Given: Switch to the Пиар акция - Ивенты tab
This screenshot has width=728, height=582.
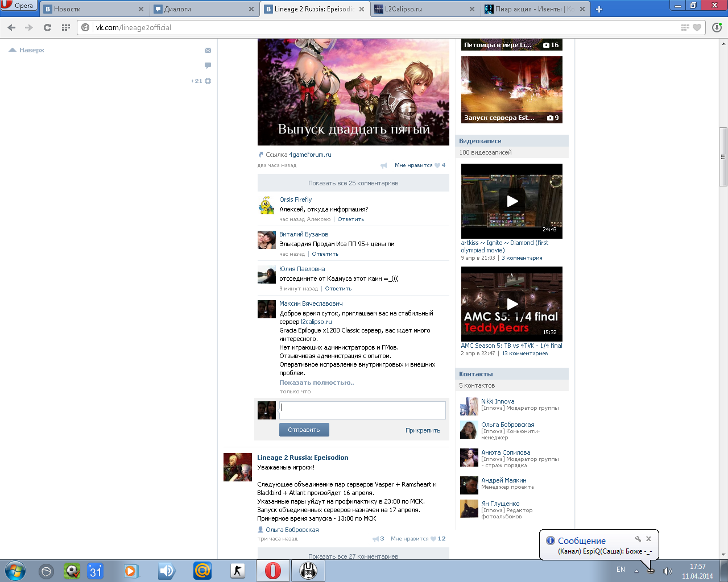Looking at the screenshot, I should coord(535,9).
